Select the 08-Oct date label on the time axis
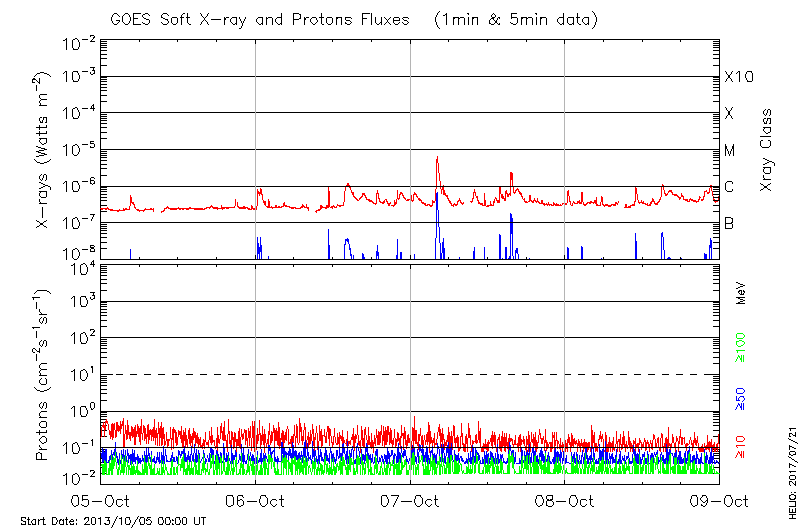800x530 pixels. [565, 501]
